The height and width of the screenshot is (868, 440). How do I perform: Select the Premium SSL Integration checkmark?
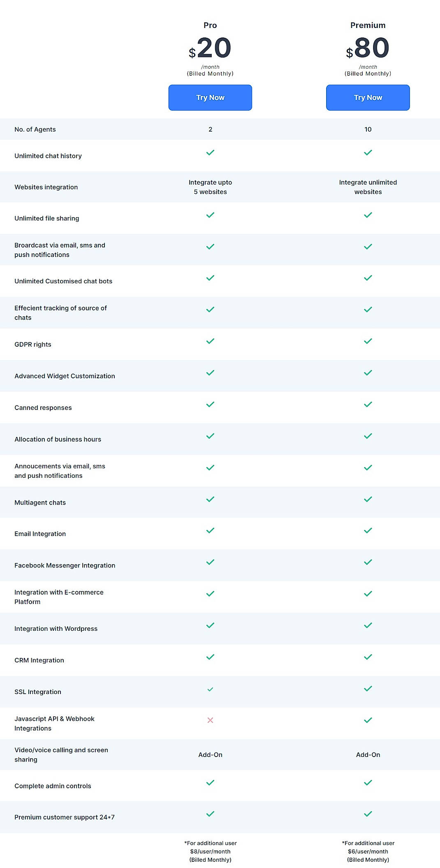coord(367,688)
